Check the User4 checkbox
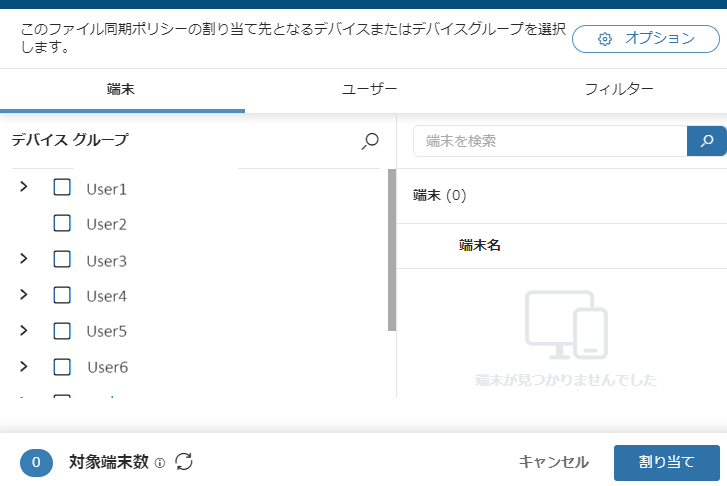Viewport: 727px width, 486px height. (x=62, y=295)
